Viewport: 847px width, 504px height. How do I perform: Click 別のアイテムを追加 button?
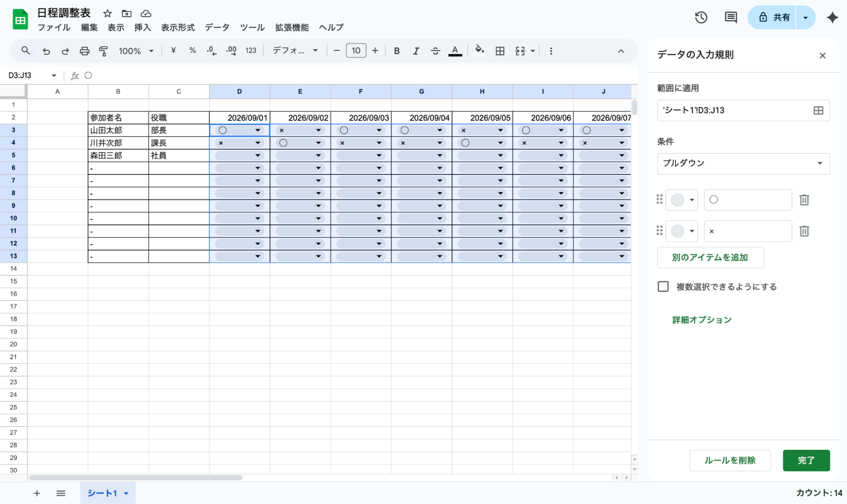(710, 258)
